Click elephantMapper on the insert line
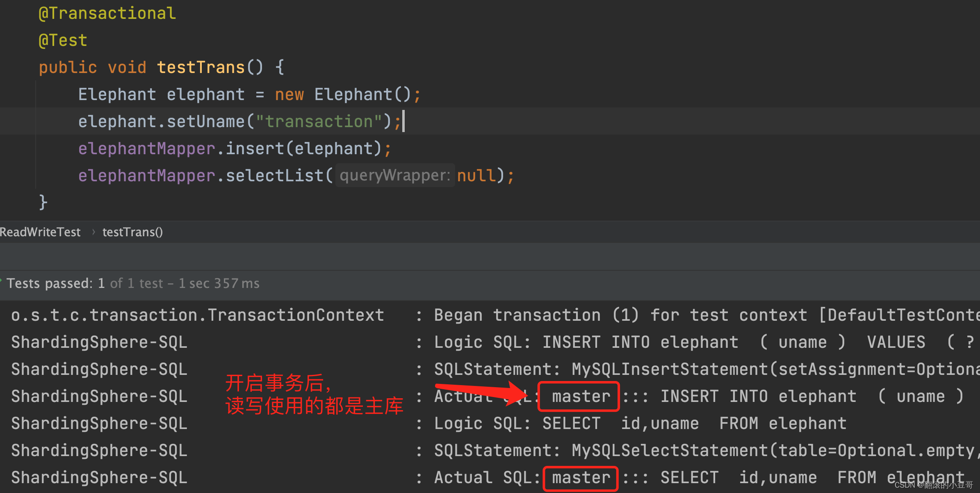Viewport: 980px width, 493px height. (x=147, y=149)
